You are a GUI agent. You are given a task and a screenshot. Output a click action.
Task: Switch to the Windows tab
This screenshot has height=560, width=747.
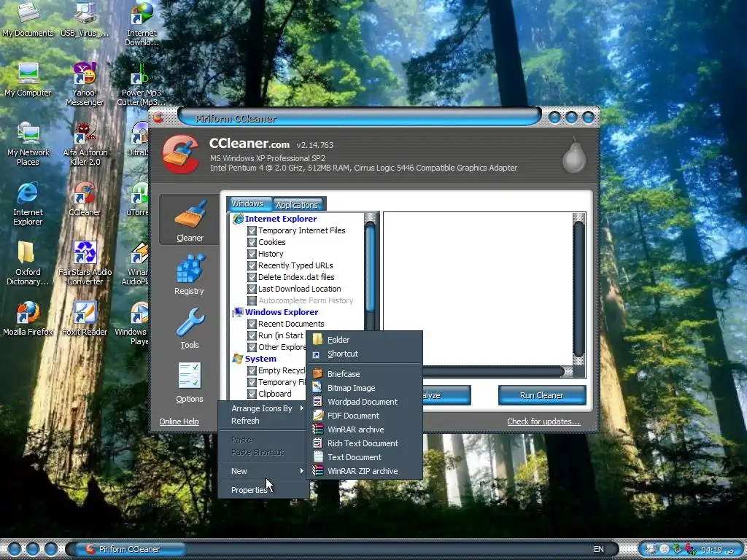[248, 204]
